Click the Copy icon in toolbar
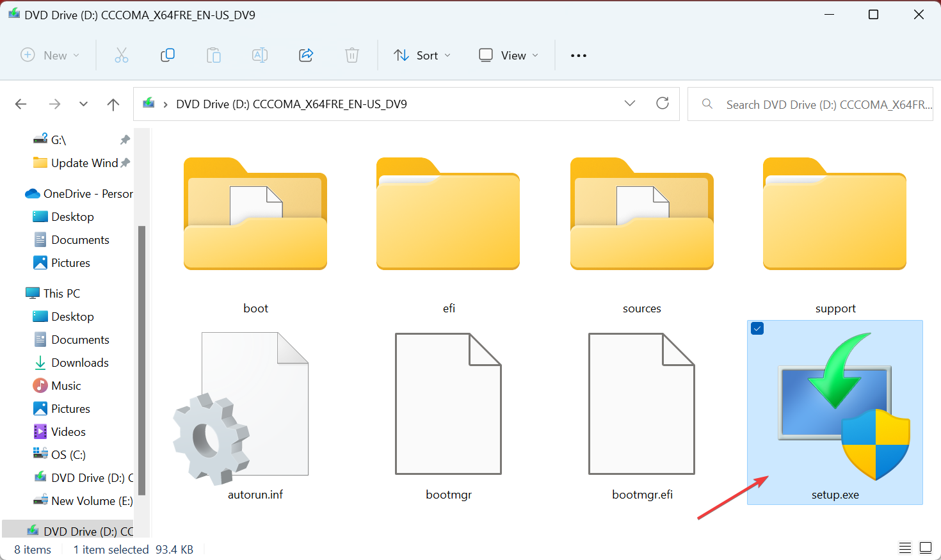941x560 pixels. pos(168,56)
